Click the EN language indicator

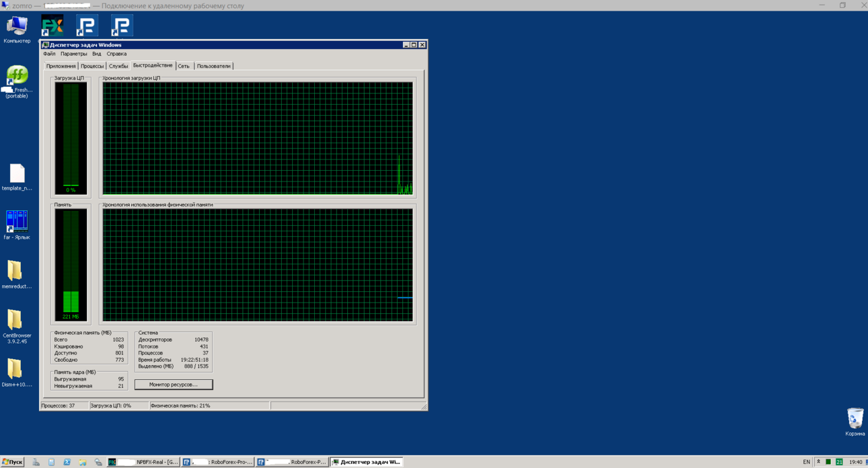807,462
